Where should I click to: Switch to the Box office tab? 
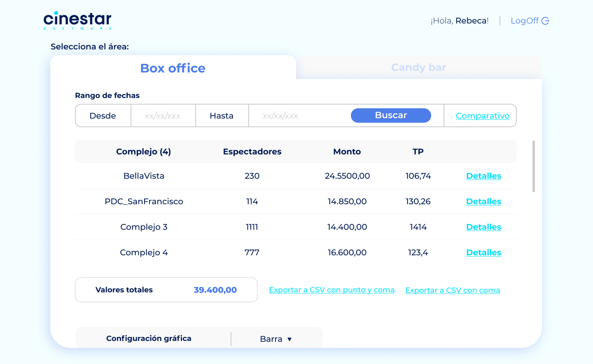pyautogui.click(x=173, y=68)
